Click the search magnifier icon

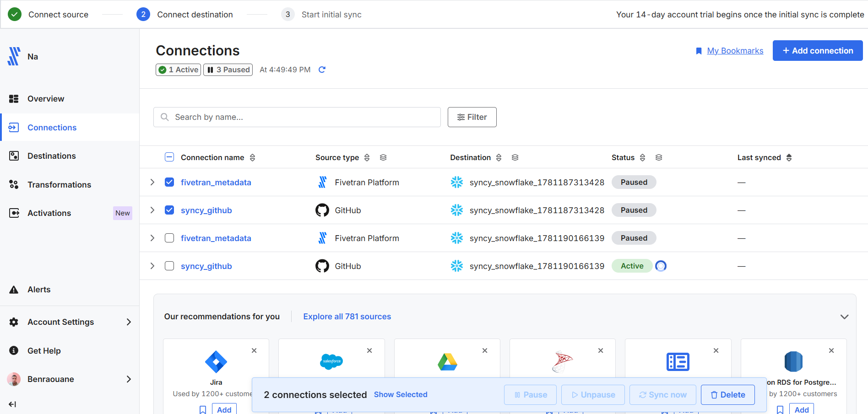click(165, 117)
